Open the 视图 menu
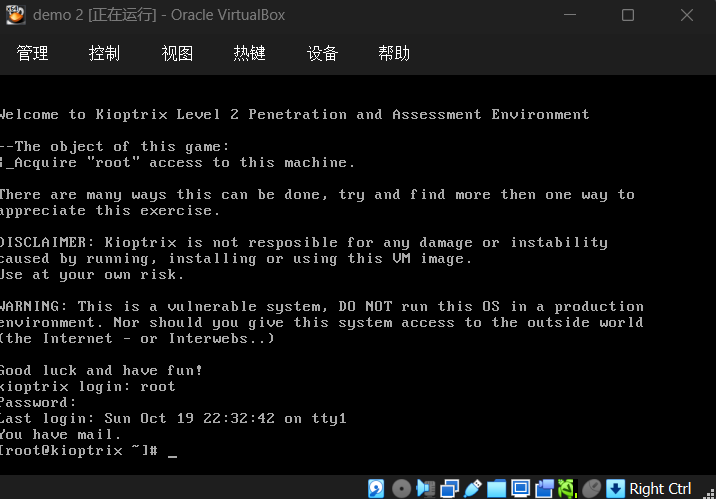The width and height of the screenshot is (716, 499). [177, 54]
